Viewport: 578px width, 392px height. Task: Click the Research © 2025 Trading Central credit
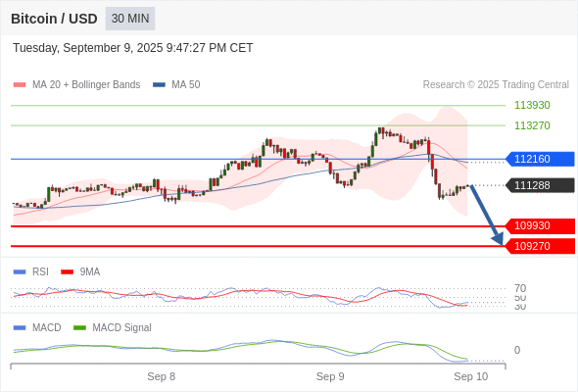[496, 85]
